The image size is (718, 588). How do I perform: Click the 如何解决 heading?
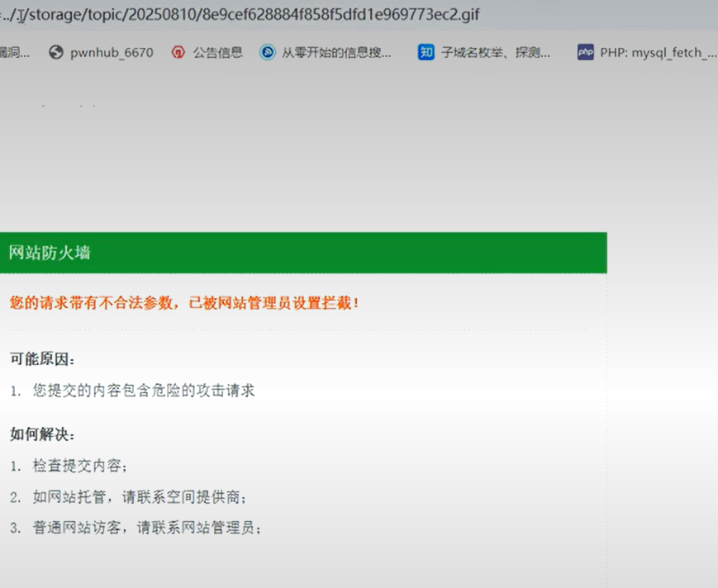pos(42,434)
